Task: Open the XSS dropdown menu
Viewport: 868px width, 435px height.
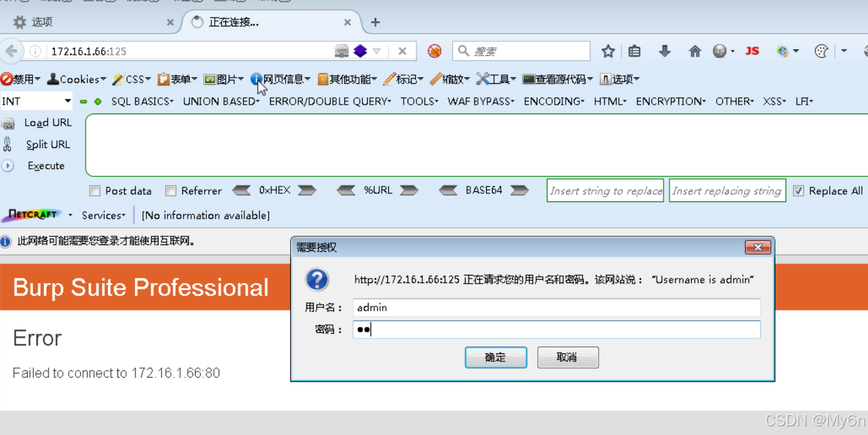Action: click(775, 101)
